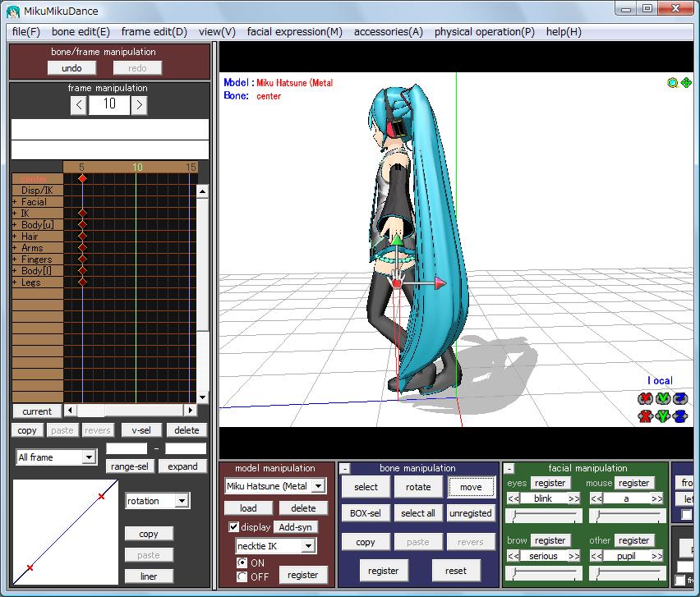
Task: Collapse the bone manipulation panel
Action: 344,469
